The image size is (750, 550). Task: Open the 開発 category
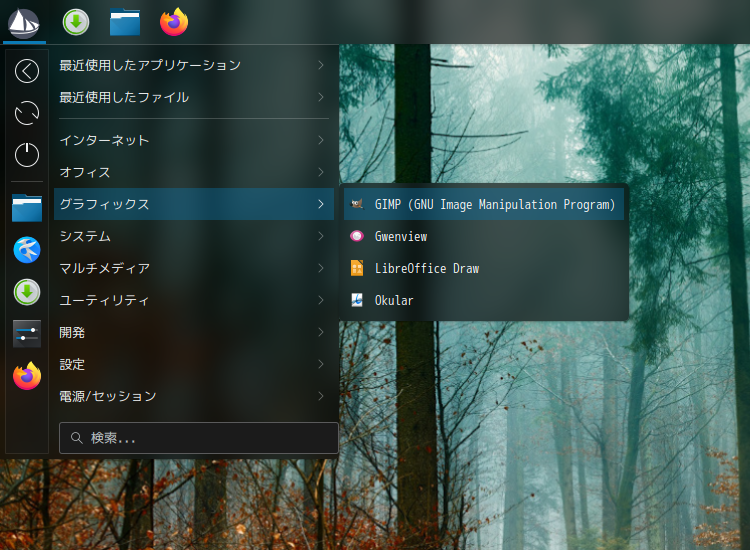click(194, 332)
